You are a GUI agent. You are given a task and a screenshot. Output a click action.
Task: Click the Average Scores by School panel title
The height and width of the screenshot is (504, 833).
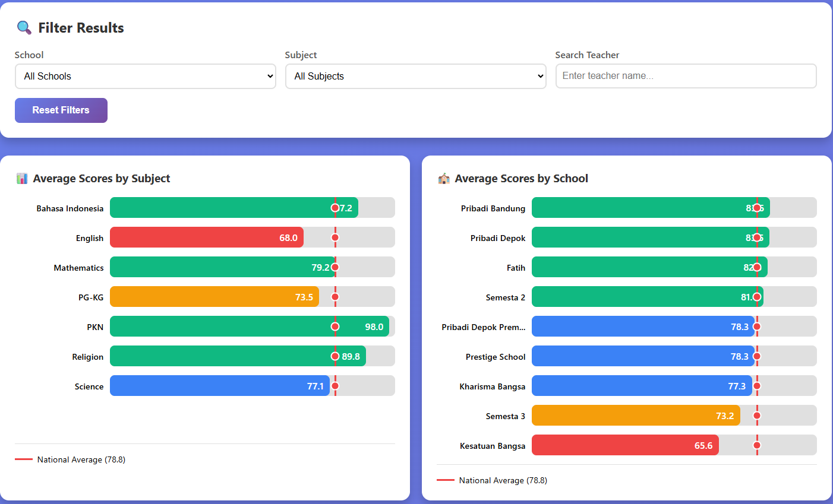point(521,178)
